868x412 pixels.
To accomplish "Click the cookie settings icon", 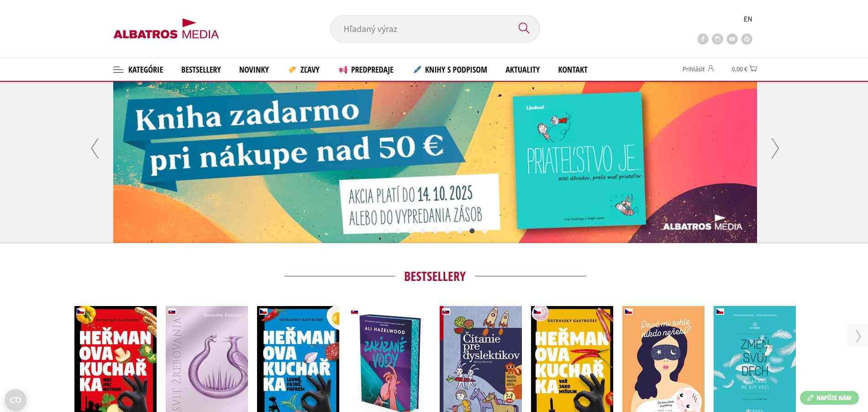I will [16, 400].
